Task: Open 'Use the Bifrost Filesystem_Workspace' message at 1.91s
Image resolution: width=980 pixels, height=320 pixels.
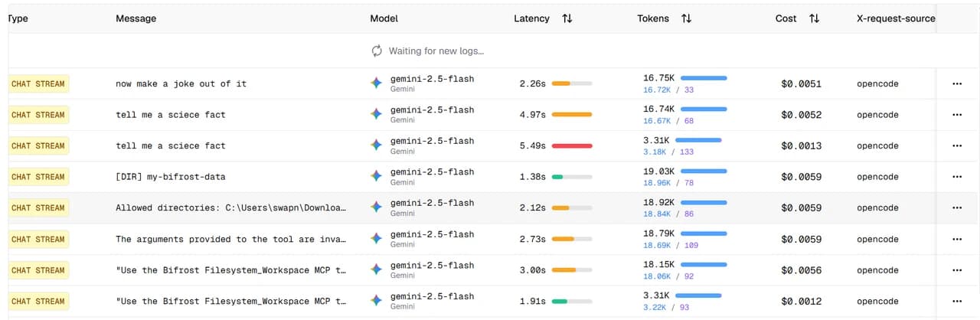Action: click(230, 301)
